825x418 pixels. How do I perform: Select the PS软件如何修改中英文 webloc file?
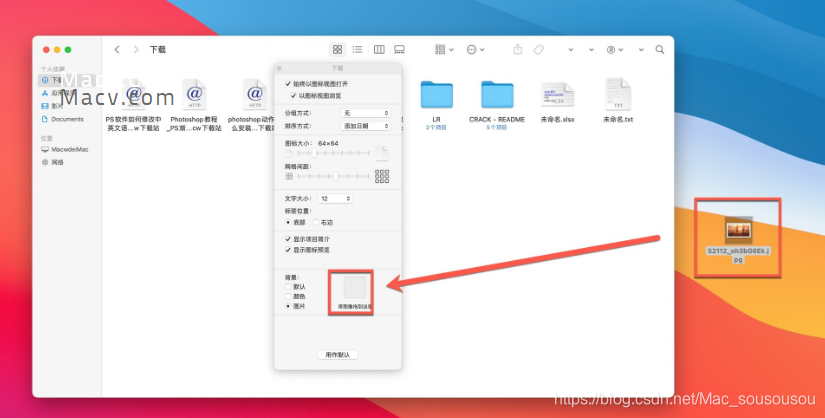click(x=134, y=105)
